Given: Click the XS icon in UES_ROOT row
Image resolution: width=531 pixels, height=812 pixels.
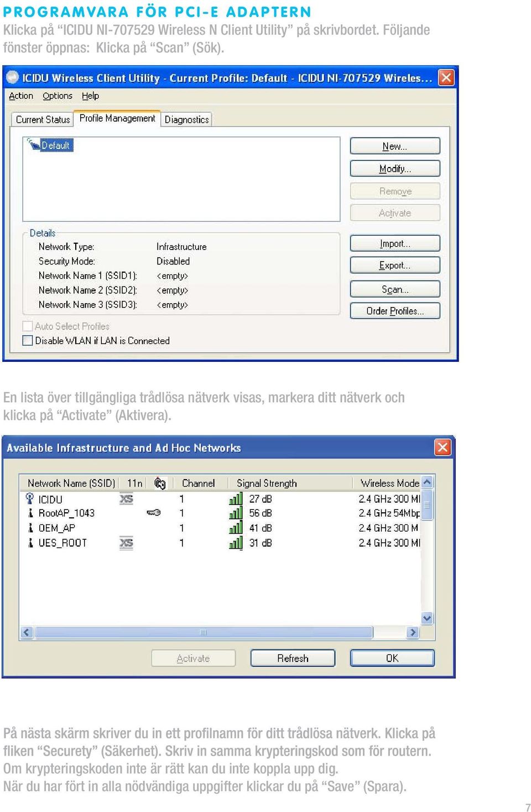Looking at the screenshot, I should tap(126, 543).
